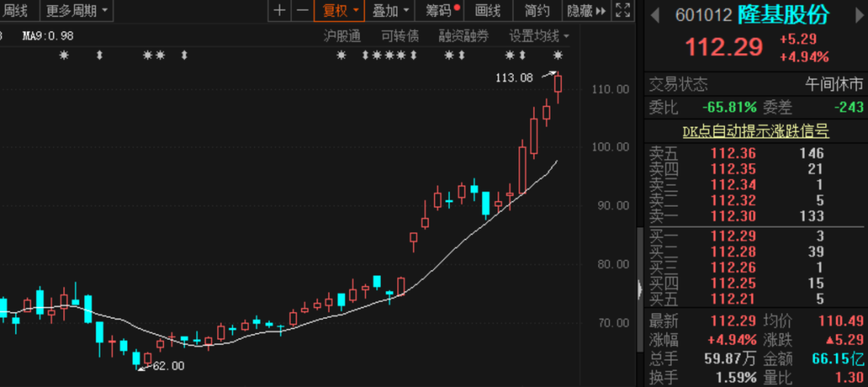Toggle the 隐藏 hide panel button

pos(585,10)
